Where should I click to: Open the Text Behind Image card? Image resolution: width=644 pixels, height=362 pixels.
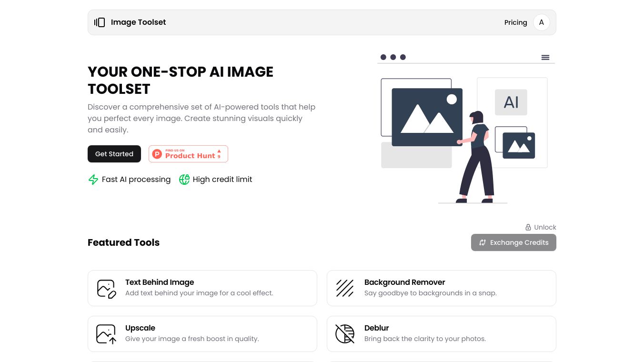click(202, 288)
